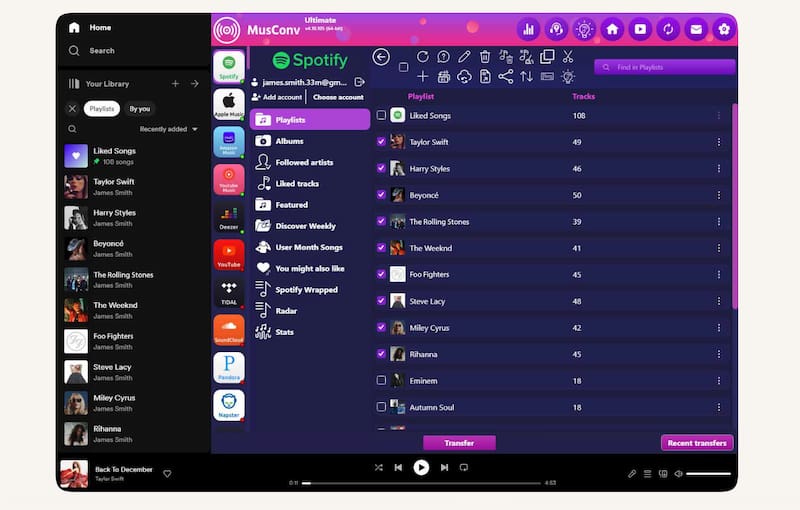Open Followed artists menu item
The height and width of the screenshot is (510, 800).
coord(310,162)
